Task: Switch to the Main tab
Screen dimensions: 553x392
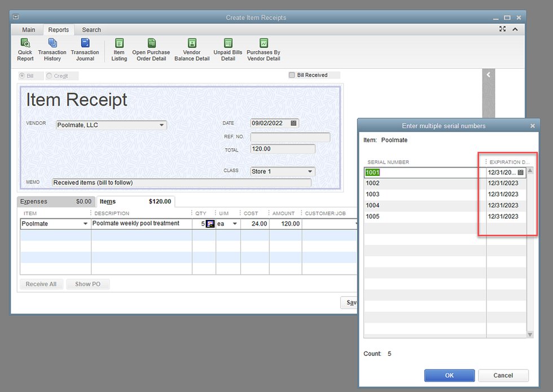Action: pos(28,30)
